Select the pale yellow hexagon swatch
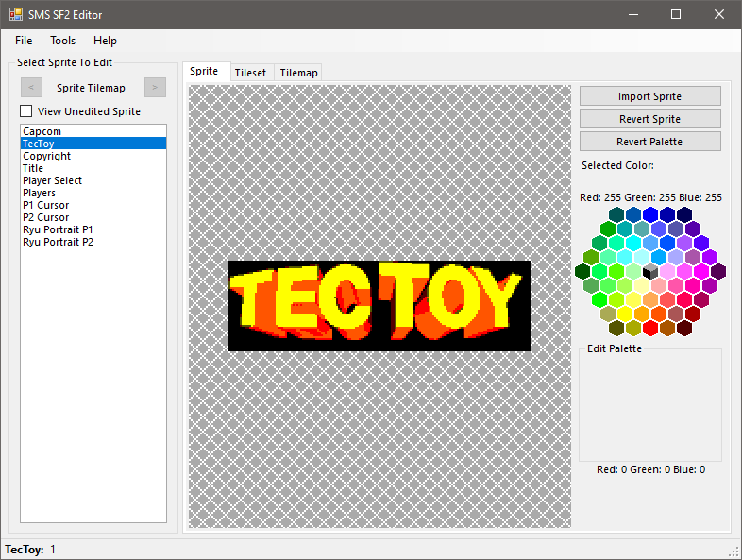742x560 pixels. pos(642,285)
